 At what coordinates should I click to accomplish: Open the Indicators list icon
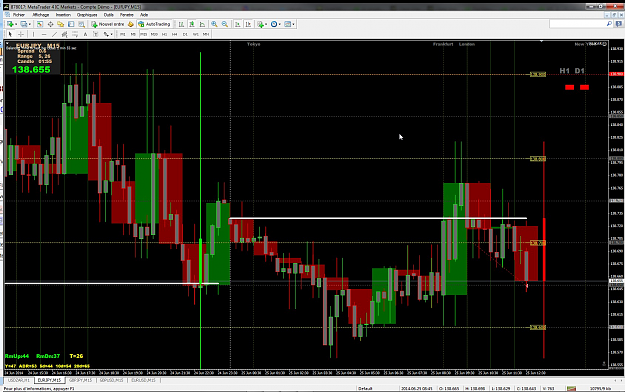tap(260, 24)
